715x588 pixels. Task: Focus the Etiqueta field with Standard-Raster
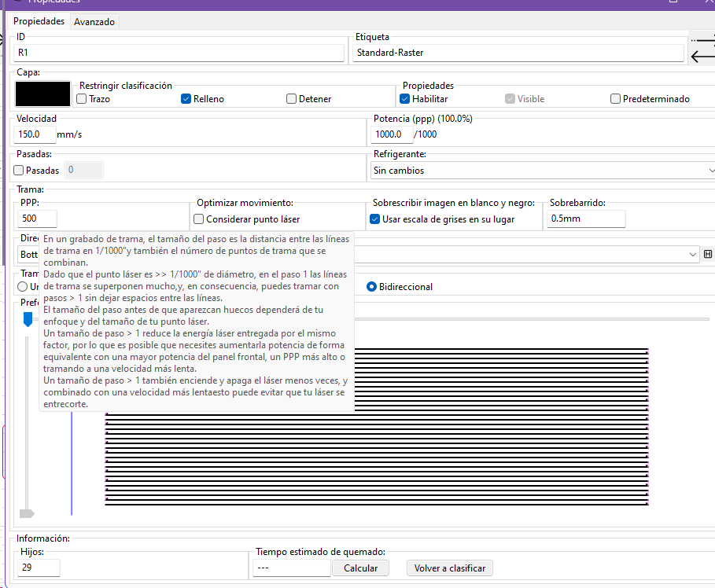518,53
